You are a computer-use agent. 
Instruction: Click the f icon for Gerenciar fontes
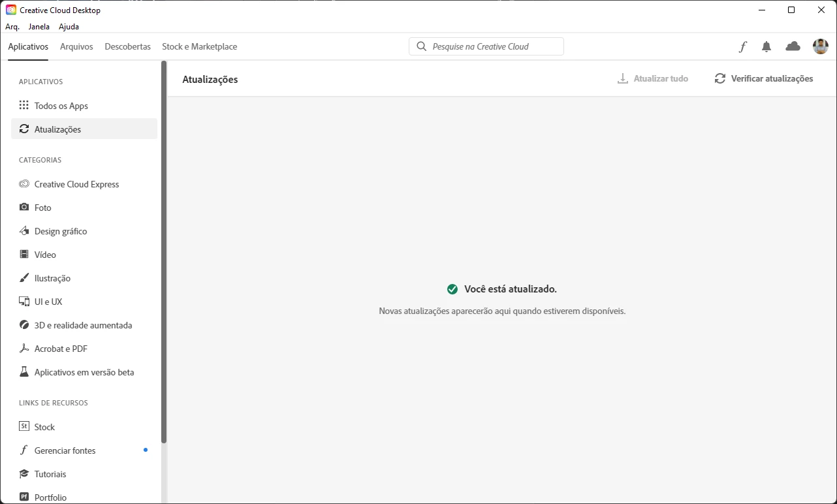pyautogui.click(x=24, y=450)
